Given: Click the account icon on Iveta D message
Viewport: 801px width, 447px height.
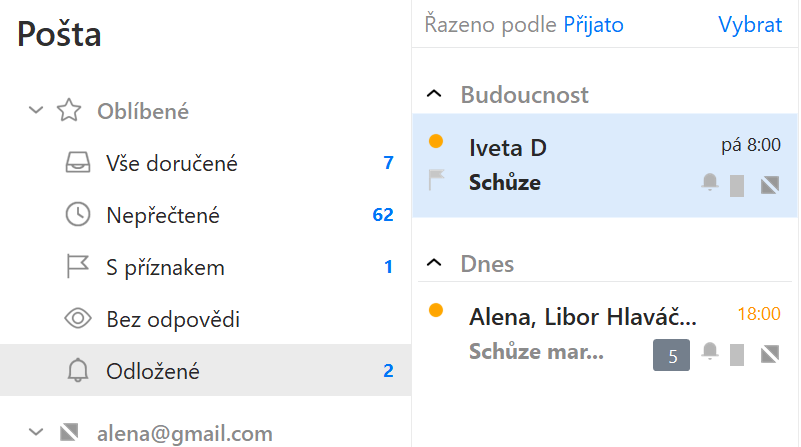Looking at the screenshot, I should point(770,185).
